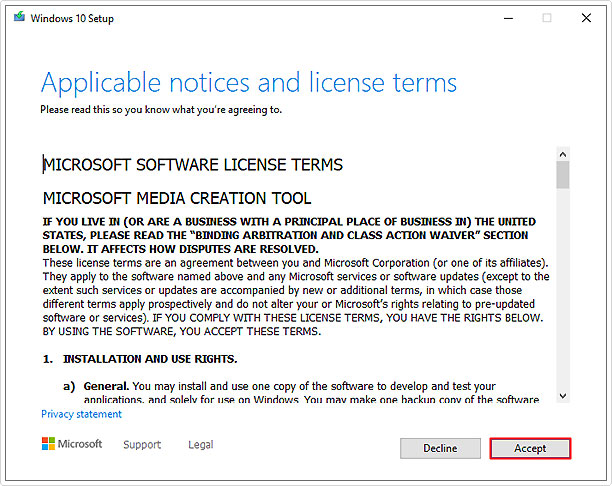The image size is (612, 486).
Task: Open the Legal link
Action: tap(201, 445)
